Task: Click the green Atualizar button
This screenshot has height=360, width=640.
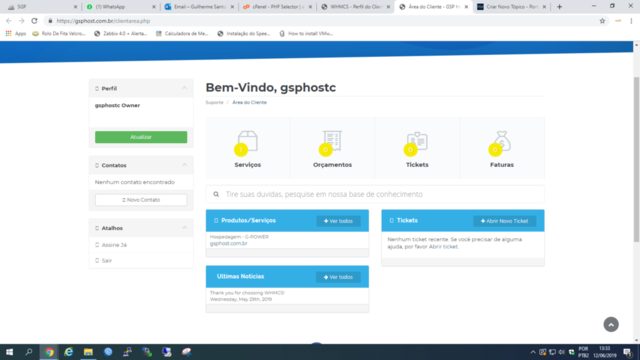Action: pos(141,137)
